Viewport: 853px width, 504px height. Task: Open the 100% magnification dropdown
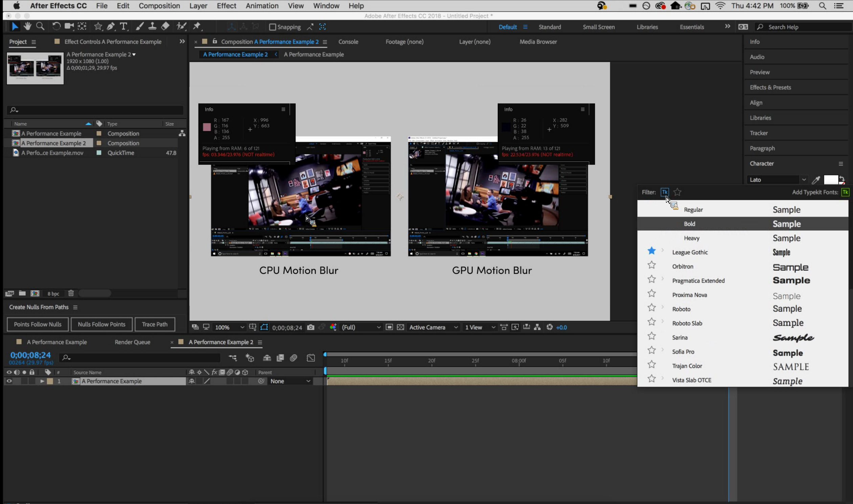pyautogui.click(x=229, y=327)
